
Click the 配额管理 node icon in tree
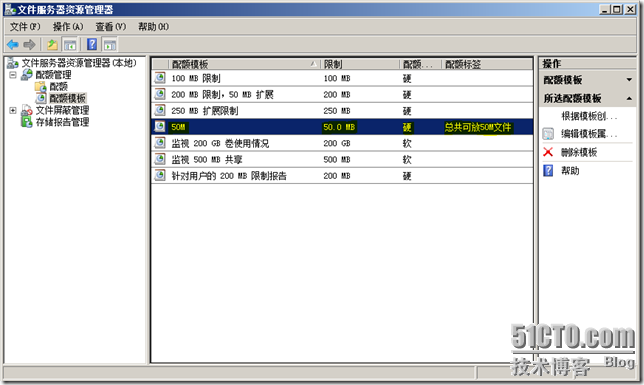27,75
